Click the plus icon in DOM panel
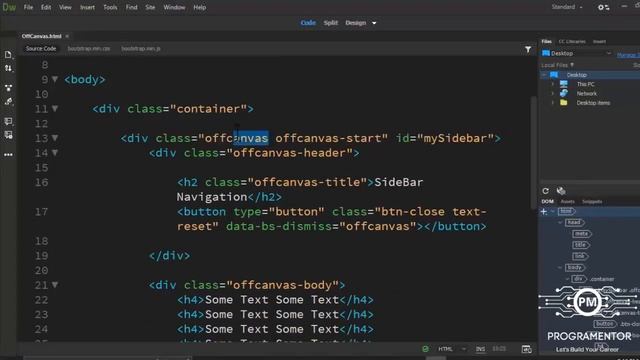Viewport: 640px width, 360px height. (x=543, y=211)
